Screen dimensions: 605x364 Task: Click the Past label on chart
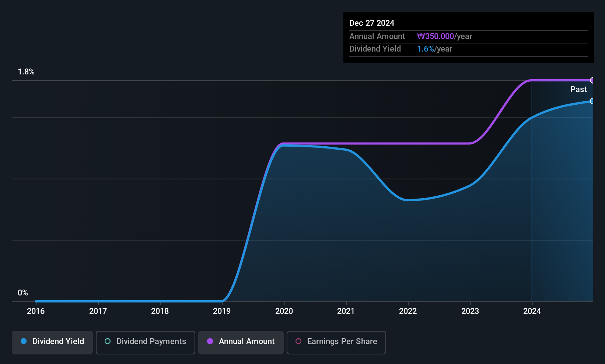578,90
